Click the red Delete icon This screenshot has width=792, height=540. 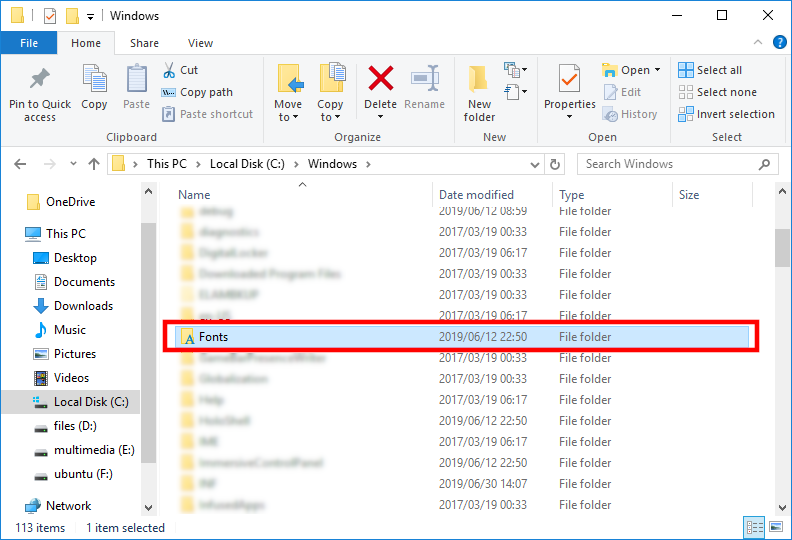click(380, 80)
